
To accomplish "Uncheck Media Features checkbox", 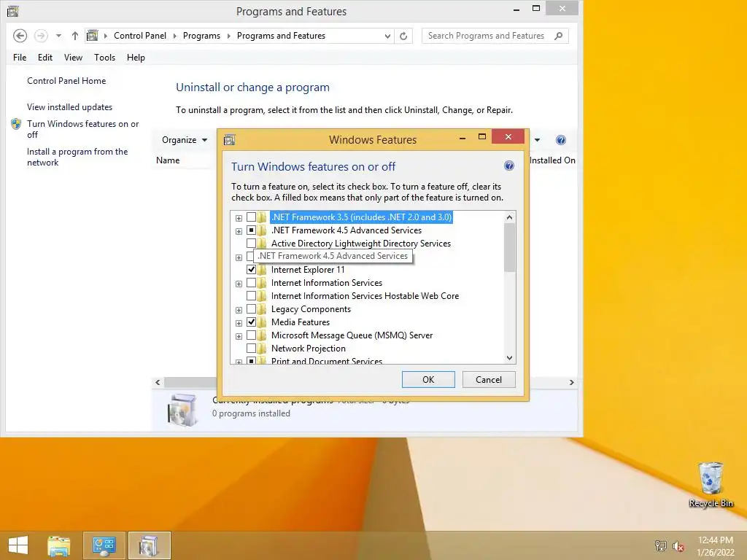I will click(251, 322).
